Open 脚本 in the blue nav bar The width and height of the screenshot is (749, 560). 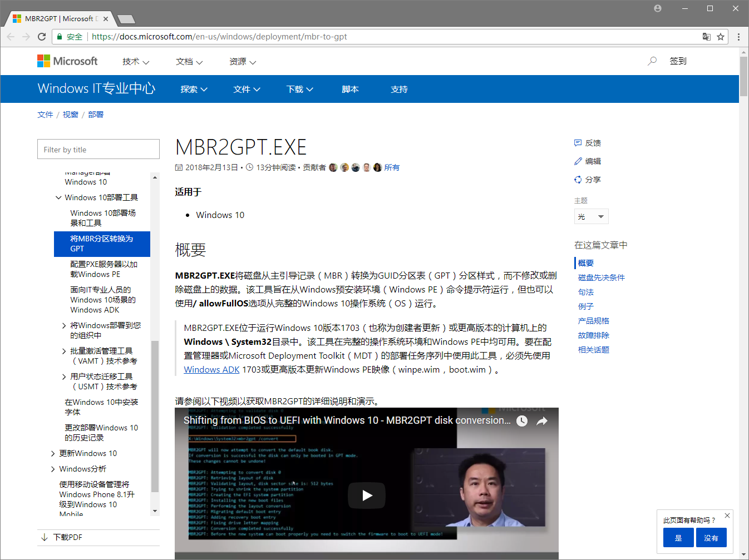click(350, 89)
